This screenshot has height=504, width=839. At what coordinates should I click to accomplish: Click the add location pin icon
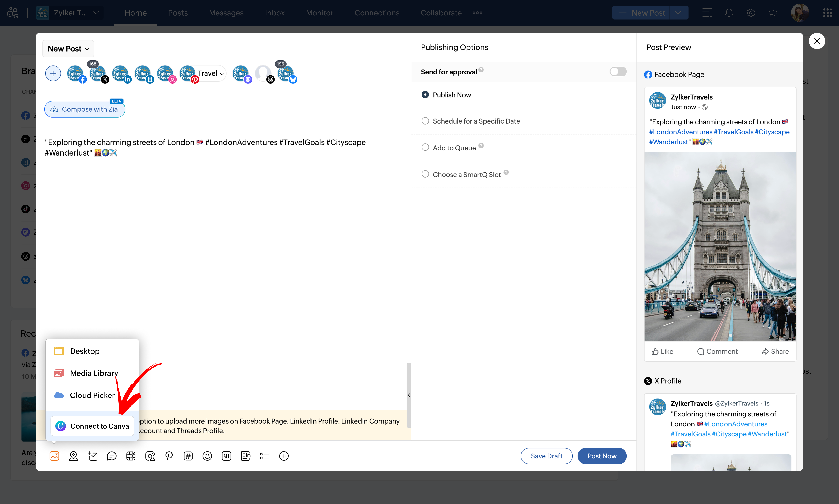click(x=73, y=456)
